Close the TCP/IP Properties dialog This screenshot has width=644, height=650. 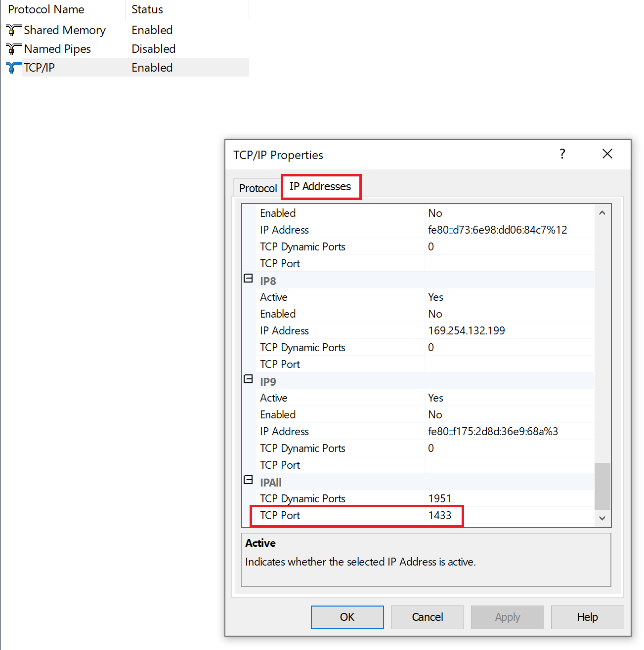pyautogui.click(x=607, y=154)
